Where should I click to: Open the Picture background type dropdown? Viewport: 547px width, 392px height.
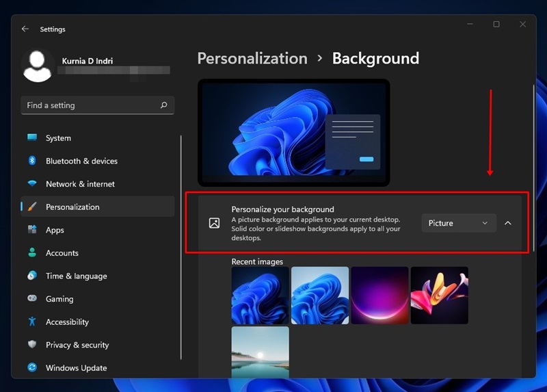(x=459, y=223)
